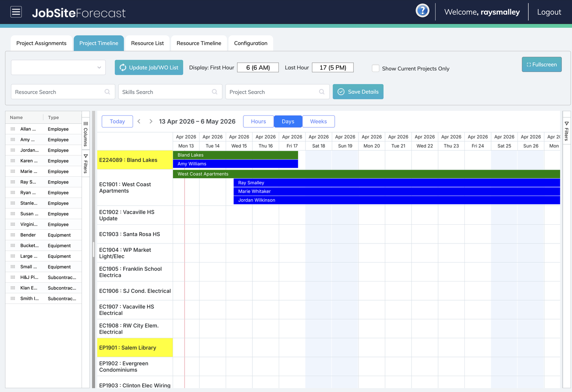Switch timeline to Weeks view
The height and width of the screenshot is (392, 572).
click(318, 122)
